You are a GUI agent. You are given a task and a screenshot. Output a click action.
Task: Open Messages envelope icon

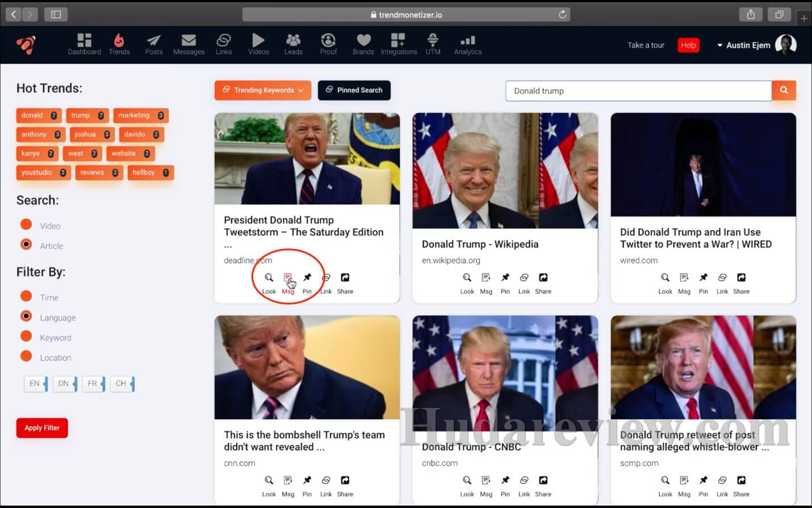189,40
